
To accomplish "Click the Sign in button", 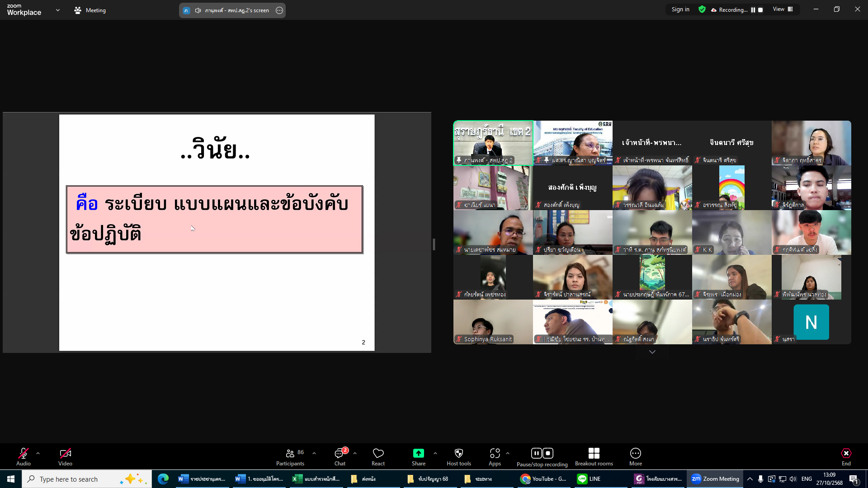I will [x=680, y=9].
